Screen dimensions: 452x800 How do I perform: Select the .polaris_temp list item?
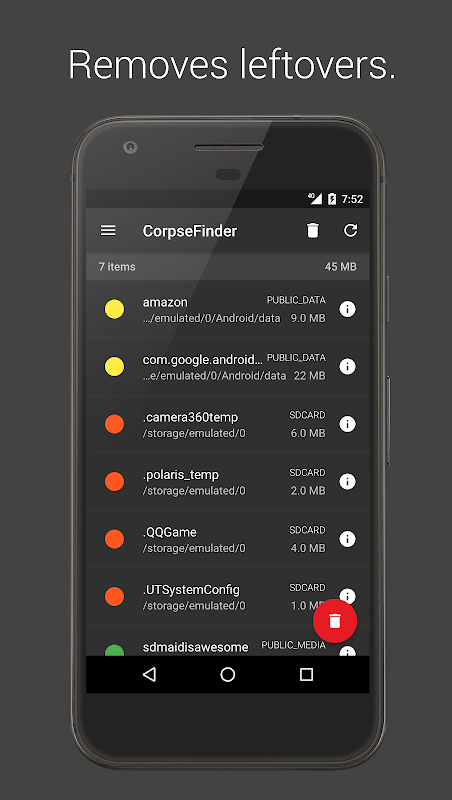228,482
